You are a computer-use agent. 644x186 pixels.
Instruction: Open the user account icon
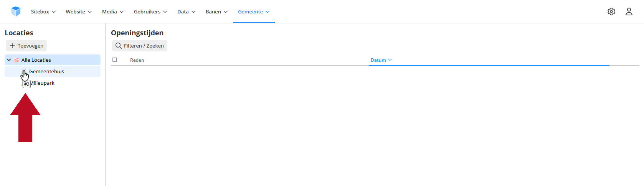629,12
